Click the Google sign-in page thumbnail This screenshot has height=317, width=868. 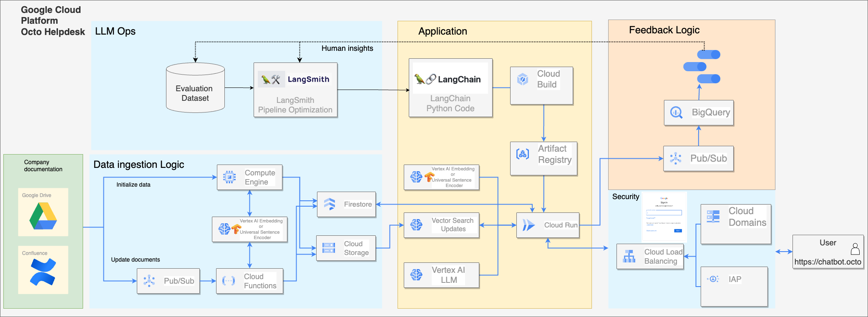click(x=664, y=217)
